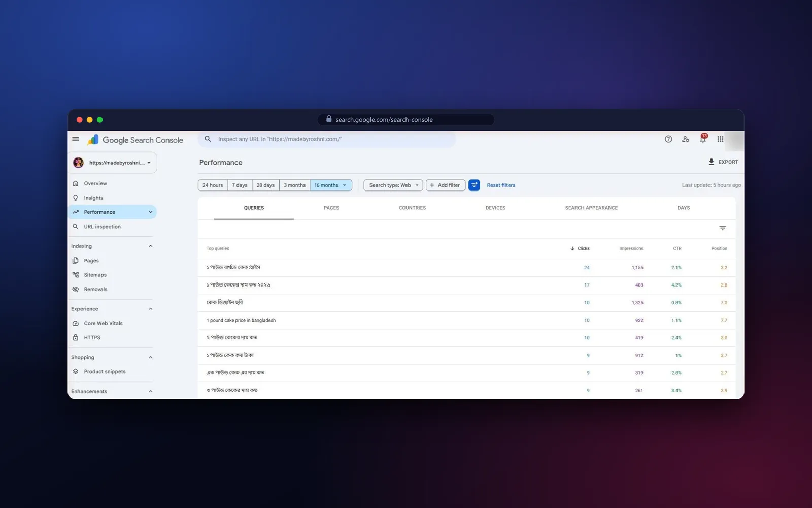Collapse the Enhancements section
The height and width of the screenshot is (508, 812).
point(150,391)
